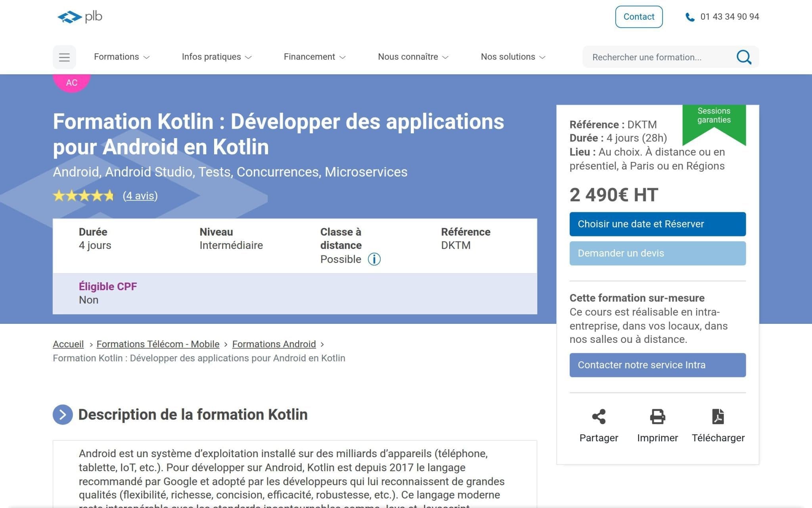
Task: Click the Télécharger label
Action: (x=718, y=438)
